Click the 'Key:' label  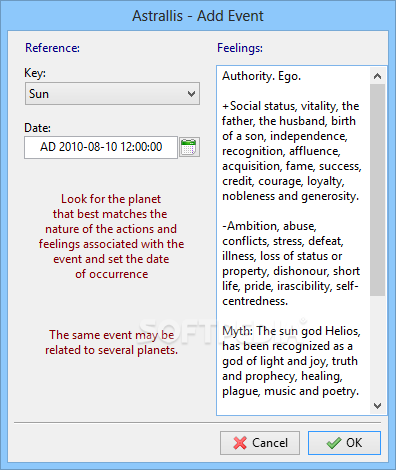[x=35, y=73]
